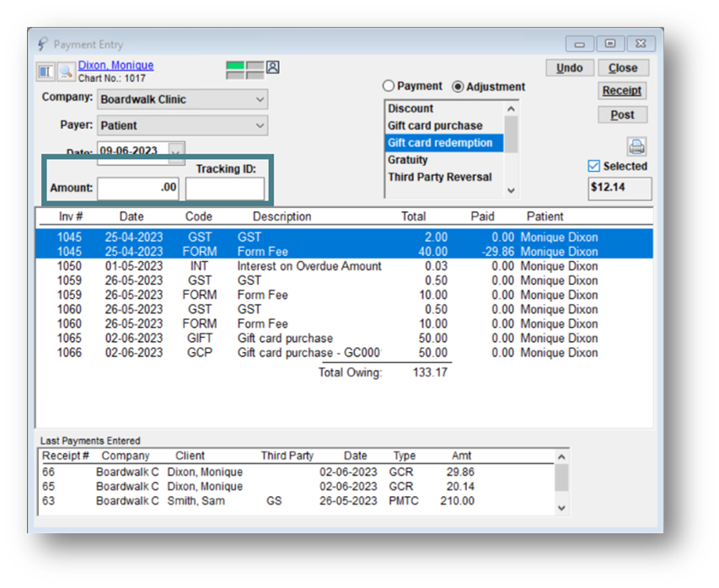
Task: Click the Receipt button
Action: pyautogui.click(x=622, y=91)
